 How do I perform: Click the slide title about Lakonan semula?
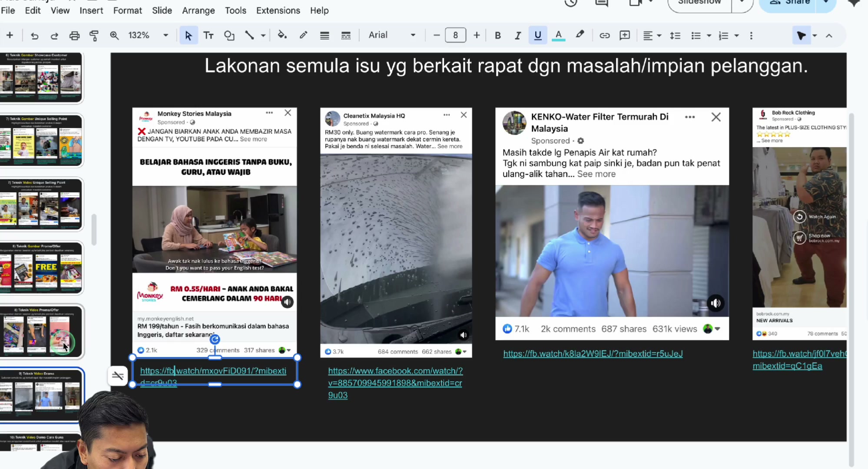point(506,66)
